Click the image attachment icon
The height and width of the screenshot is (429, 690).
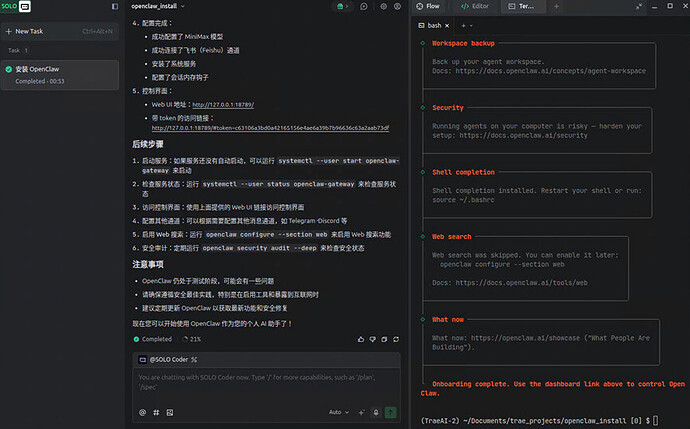pyautogui.click(x=169, y=411)
